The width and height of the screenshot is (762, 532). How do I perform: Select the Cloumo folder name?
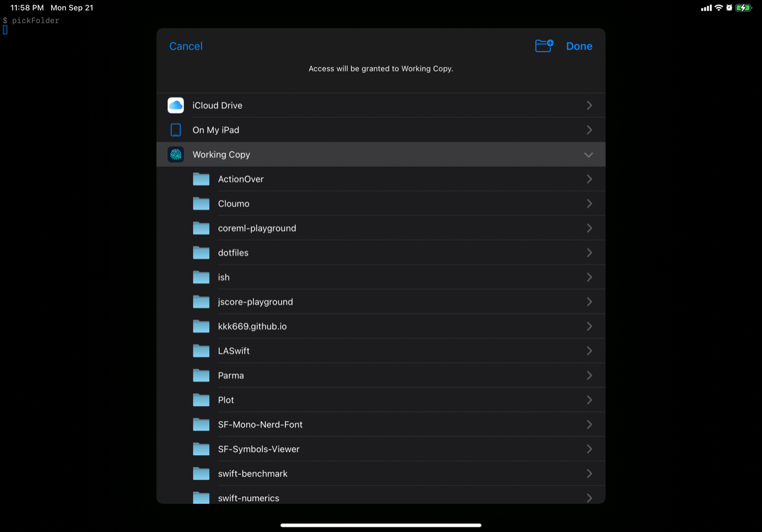234,204
